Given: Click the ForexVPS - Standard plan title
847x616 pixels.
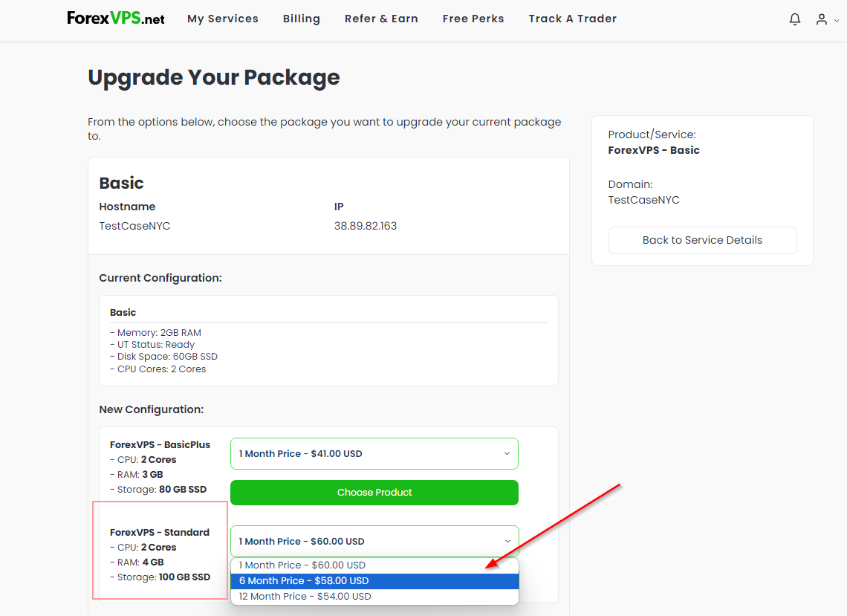Looking at the screenshot, I should (160, 532).
